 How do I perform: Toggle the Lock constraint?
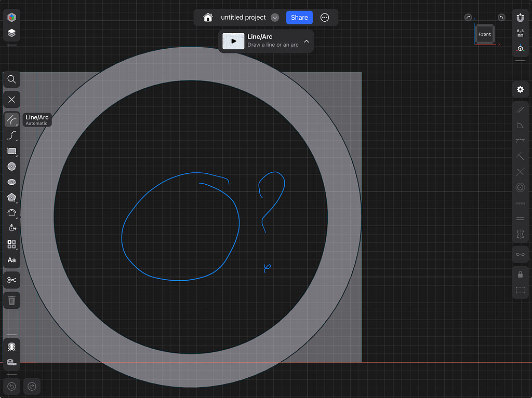point(520,274)
